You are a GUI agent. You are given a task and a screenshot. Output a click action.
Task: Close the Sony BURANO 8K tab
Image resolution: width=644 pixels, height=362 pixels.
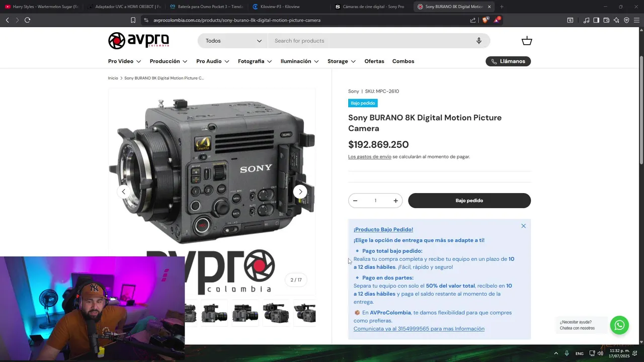489,7
